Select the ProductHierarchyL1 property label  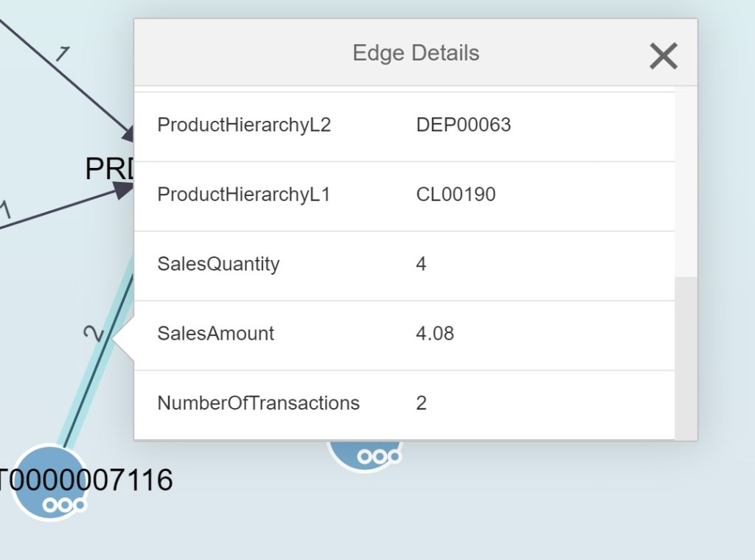(243, 195)
